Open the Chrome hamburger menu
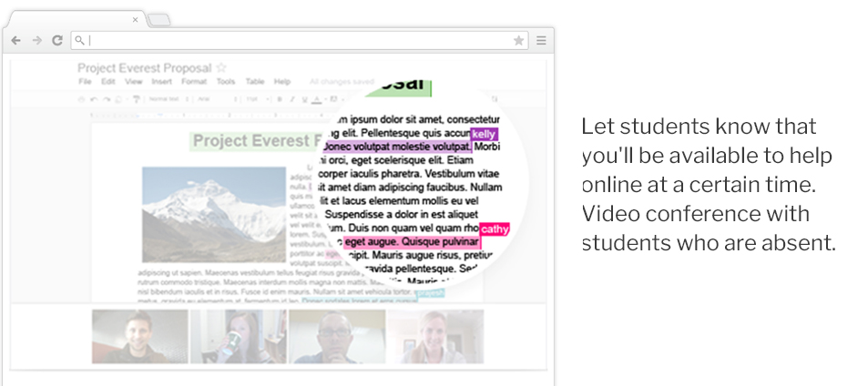 point(540,40)
